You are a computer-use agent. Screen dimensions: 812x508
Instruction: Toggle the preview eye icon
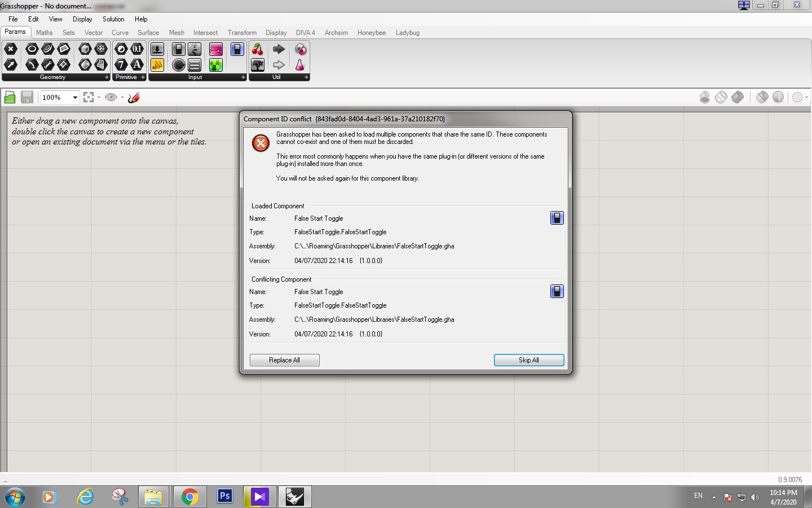(x=111, y=98)
